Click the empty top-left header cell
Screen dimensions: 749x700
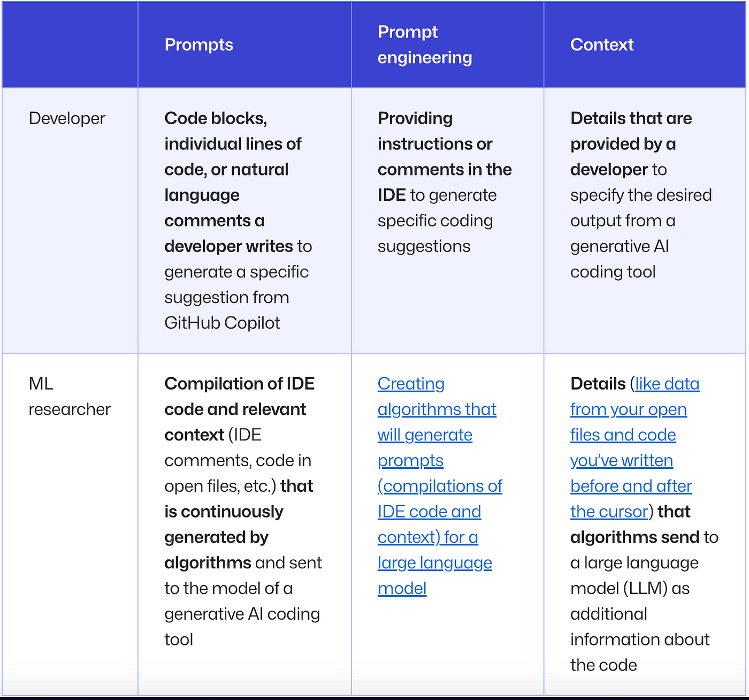point(70,45)
